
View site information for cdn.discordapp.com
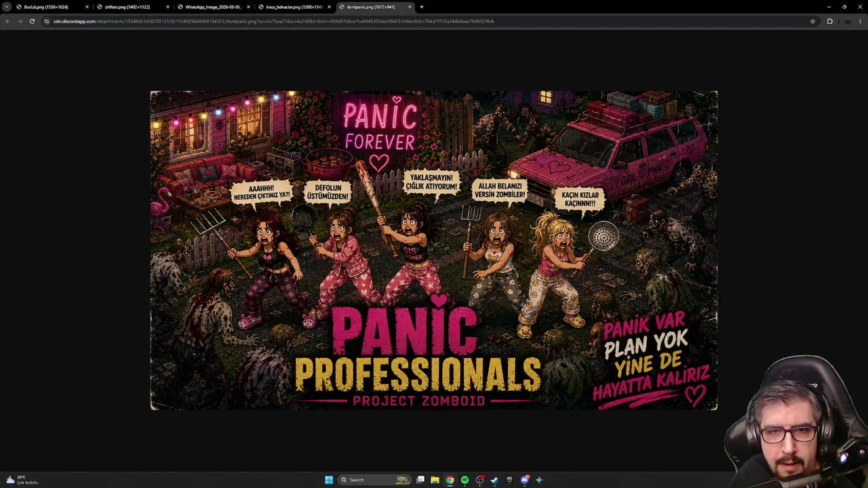(47, 21)
